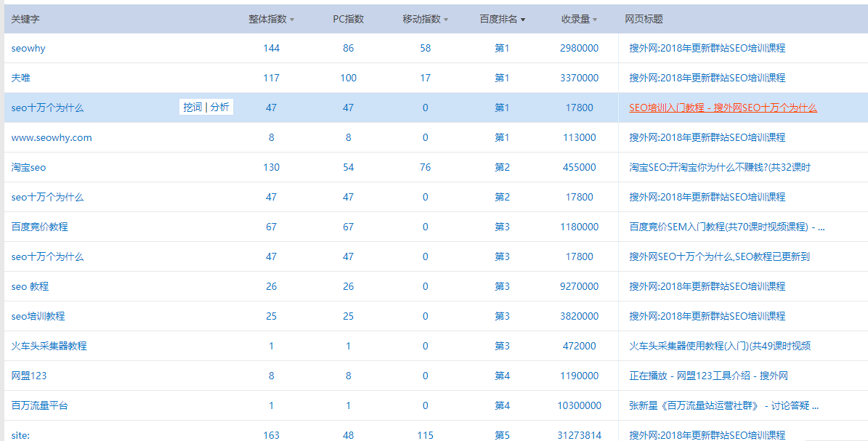
Task: Open the 百万流量平台 keyword link
Action: (40, 405)
